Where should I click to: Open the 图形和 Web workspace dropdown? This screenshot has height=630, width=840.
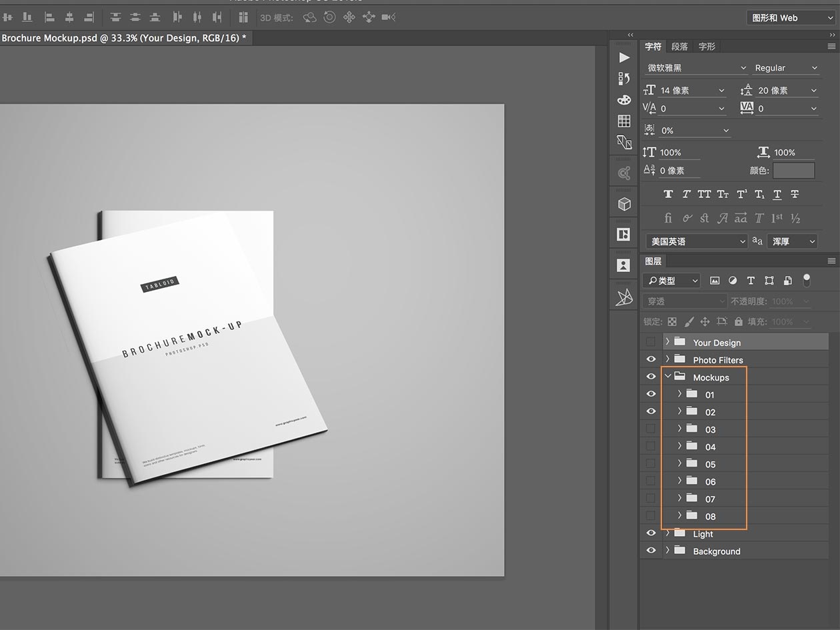789,18
